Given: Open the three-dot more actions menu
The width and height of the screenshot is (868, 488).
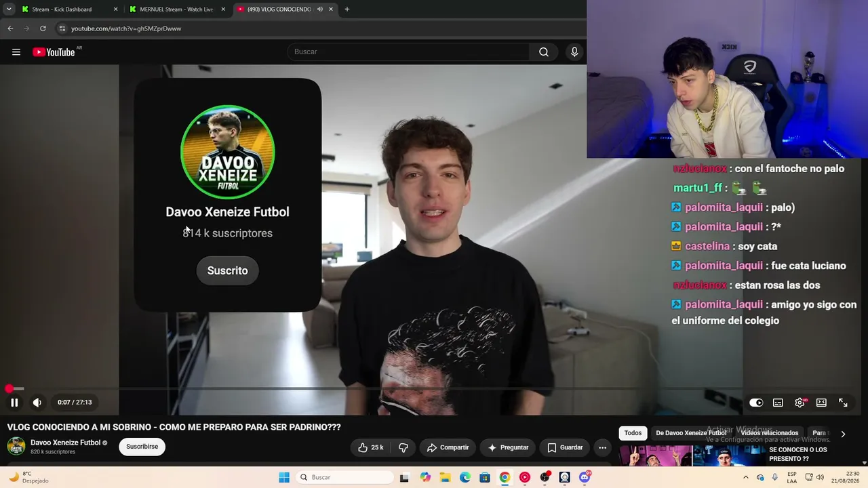Looking at the screenshot, I should pos(602,447).
